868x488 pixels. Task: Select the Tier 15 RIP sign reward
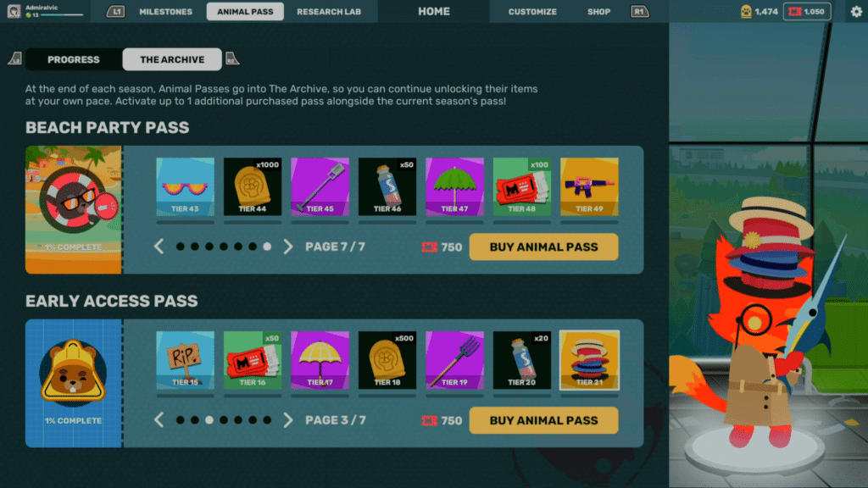185,360
